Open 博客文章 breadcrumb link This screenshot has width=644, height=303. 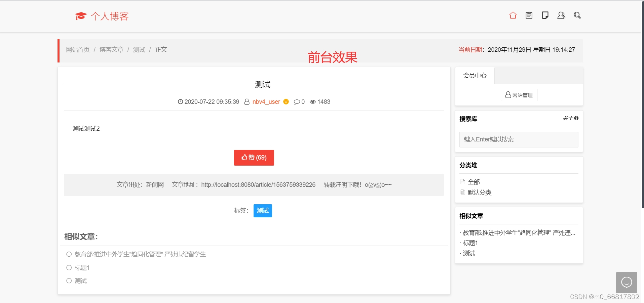tap(111, 50)
